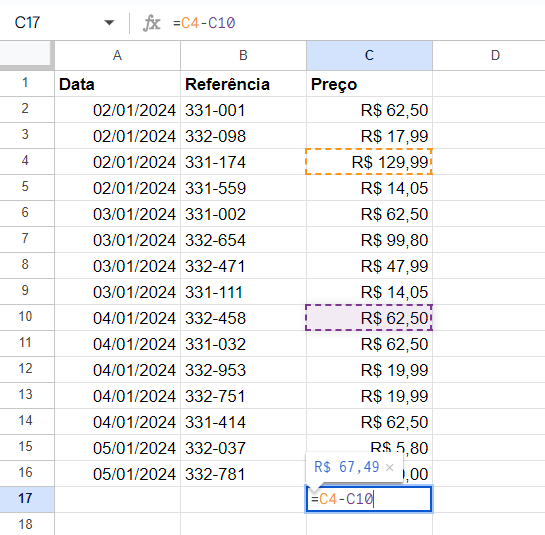Viewport: 545px width, 535px height.
Task: Click cell with reference 332-471
Action: [x=243, y=266]
